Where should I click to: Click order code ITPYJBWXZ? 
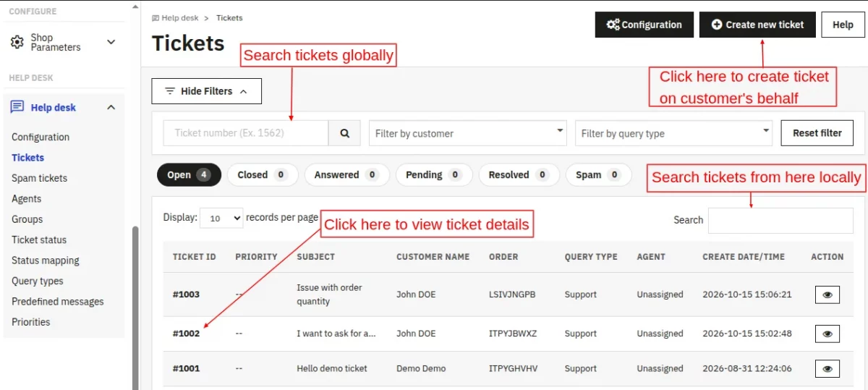tap(513, 334)
